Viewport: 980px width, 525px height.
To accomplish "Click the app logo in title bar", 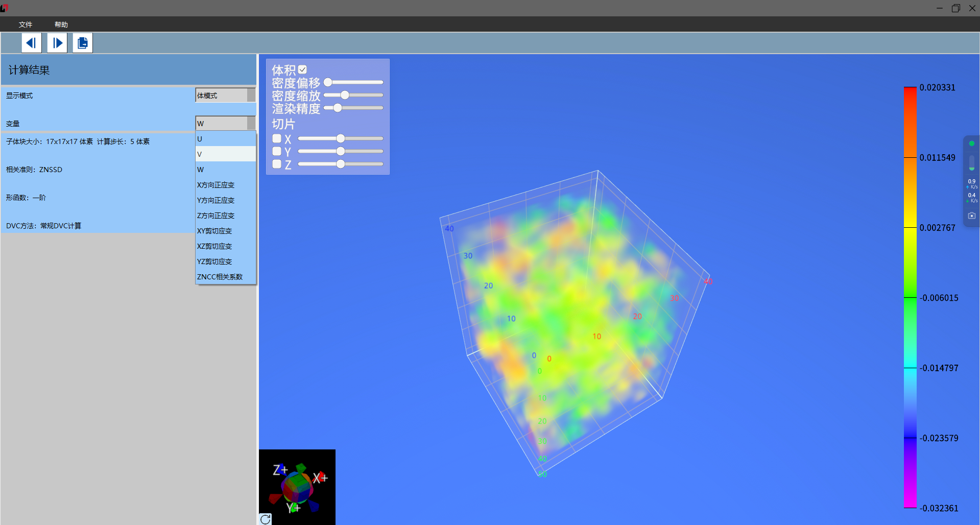I will (x=5, y=8).
